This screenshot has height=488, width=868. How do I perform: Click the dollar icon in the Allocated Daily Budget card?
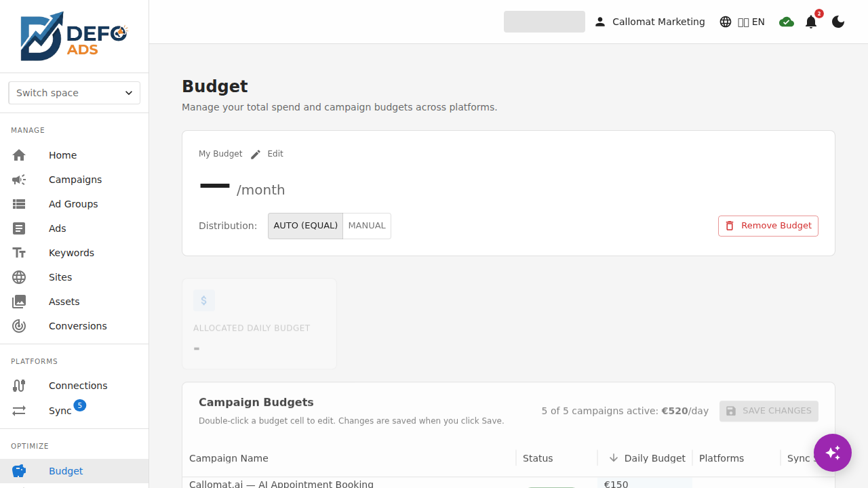pyautogui.click(x=204, y=300)
